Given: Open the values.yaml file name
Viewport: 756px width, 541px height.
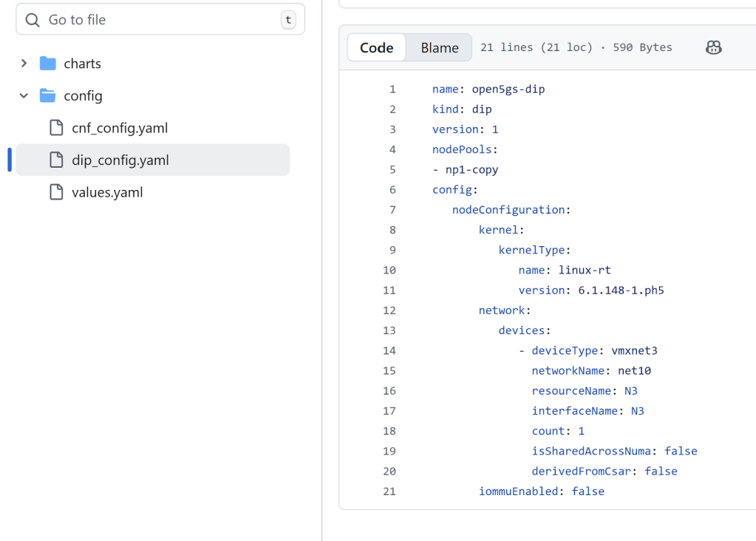Looking at the screenshot, I should (107, 192).
